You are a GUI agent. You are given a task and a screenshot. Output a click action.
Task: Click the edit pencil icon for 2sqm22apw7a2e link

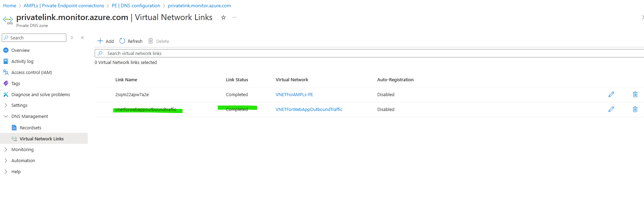[x=611, y=94]
